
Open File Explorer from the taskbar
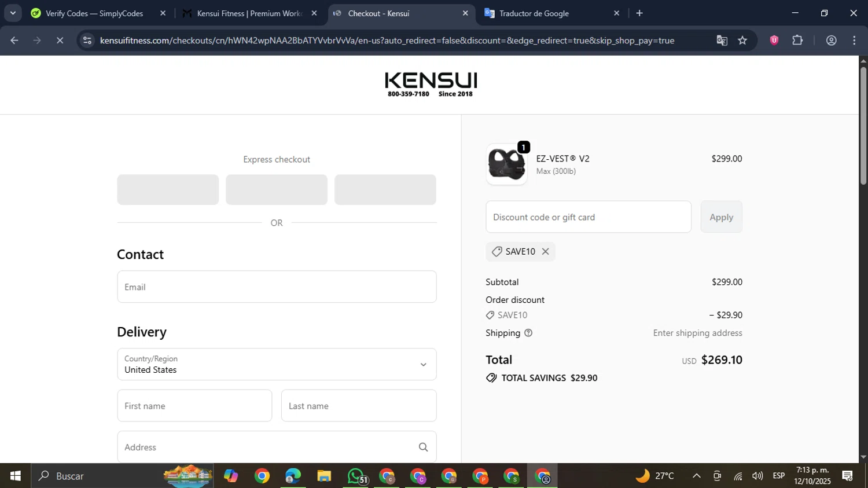point(324,476)
